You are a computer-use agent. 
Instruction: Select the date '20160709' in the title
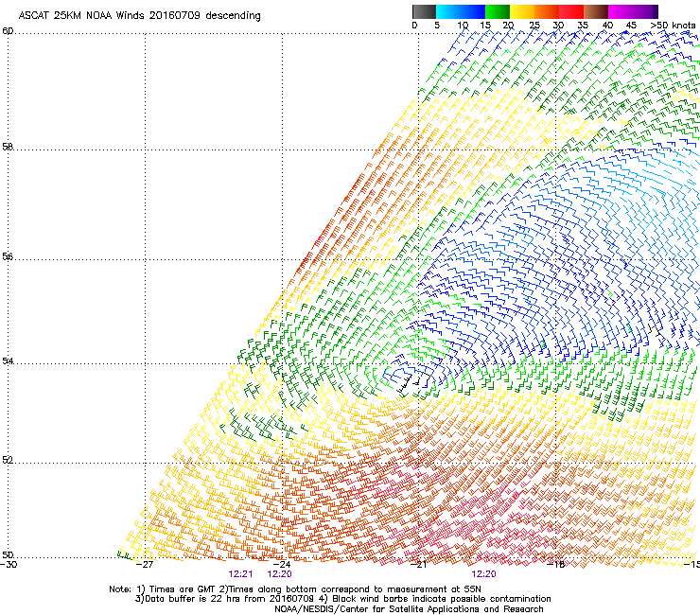(175, 16)
